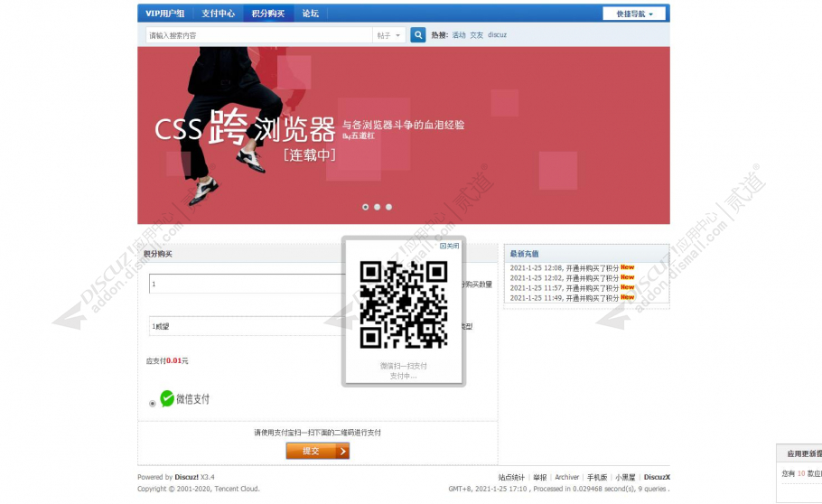This screenshot has width=822, height=504.
Task: Open the 1威望 credit type dropdown
Action: click(x=247, y=326)
